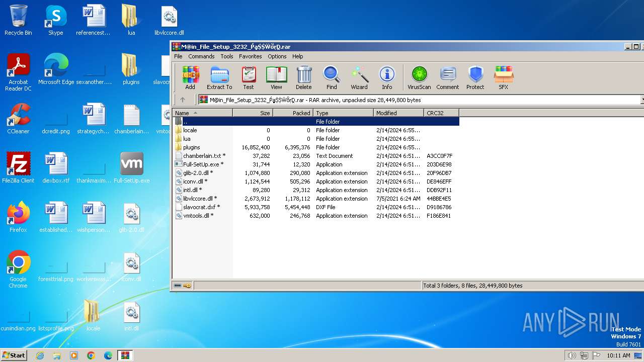Select chamberlain.txt in the archive list
This screenshot has height=362, width=644.
[x=315, y=156]
